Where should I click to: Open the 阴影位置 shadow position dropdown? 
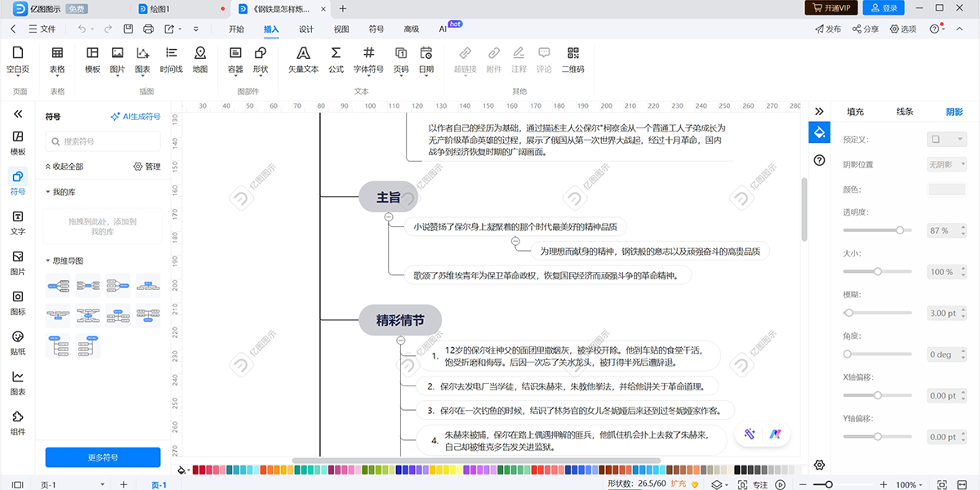point(947,164)
